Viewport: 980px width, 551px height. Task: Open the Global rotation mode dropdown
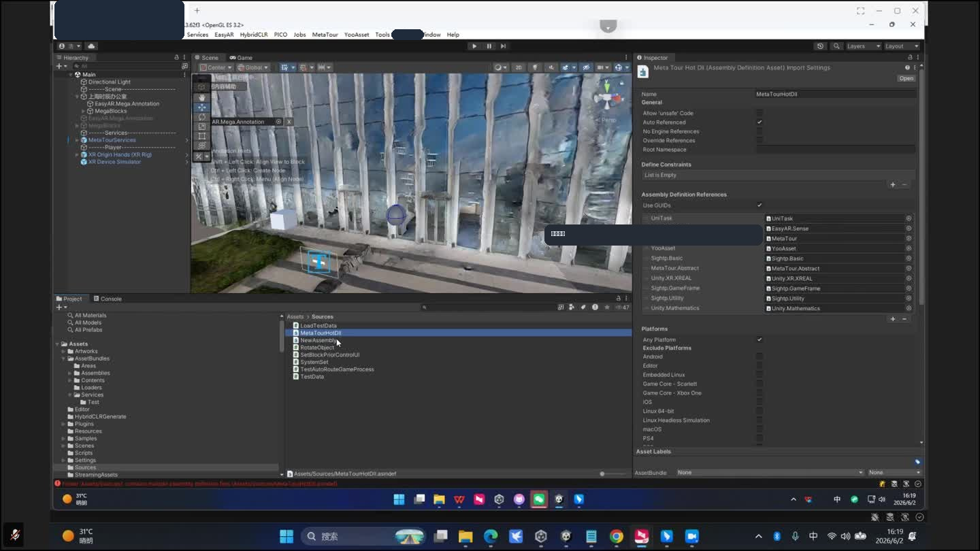pos(253,67)
